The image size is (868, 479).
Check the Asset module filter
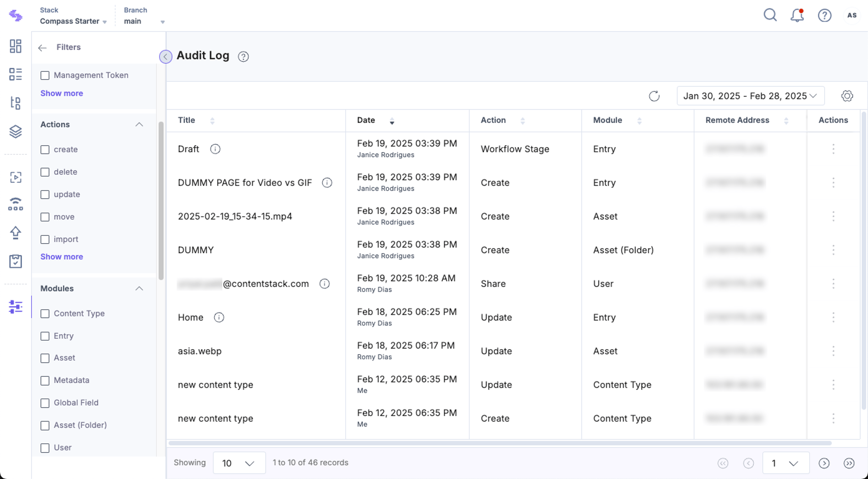[x=45, y=358]
